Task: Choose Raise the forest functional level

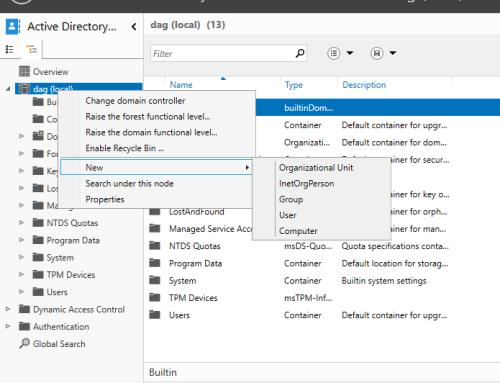Action: click(148, 117)
